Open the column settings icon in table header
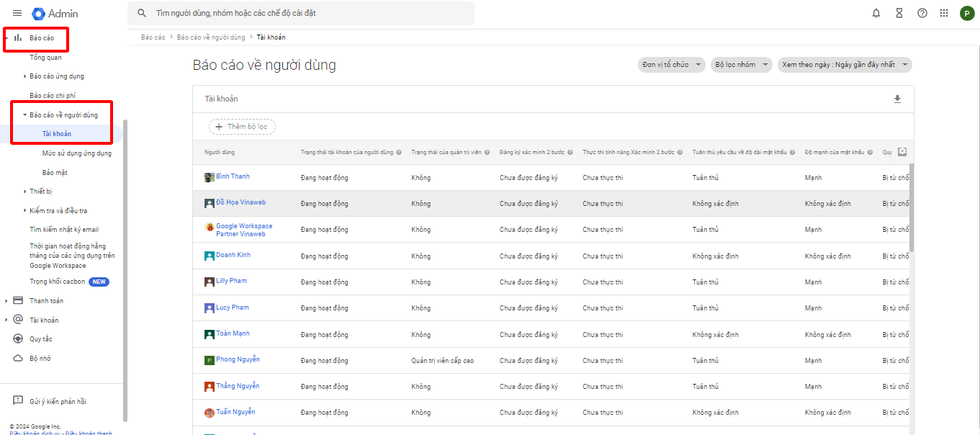980x435 pixels. click(902, 152)
